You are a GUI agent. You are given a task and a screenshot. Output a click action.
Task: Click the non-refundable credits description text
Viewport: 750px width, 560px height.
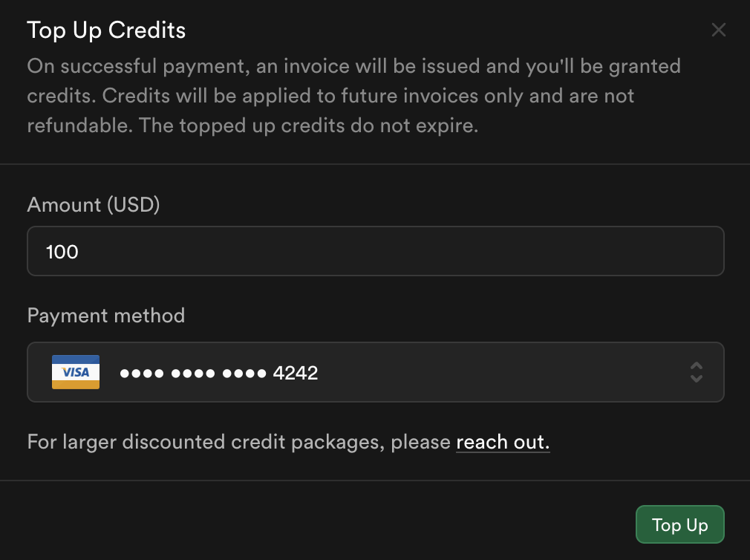tap(354, 96)
